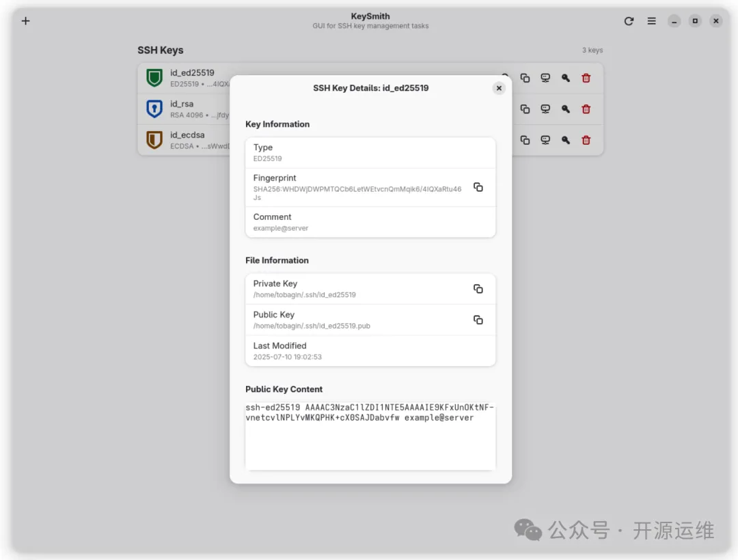738x560 pixels.
Task: Copy the SHA256 fingerprint
Action: coord(478,187)
